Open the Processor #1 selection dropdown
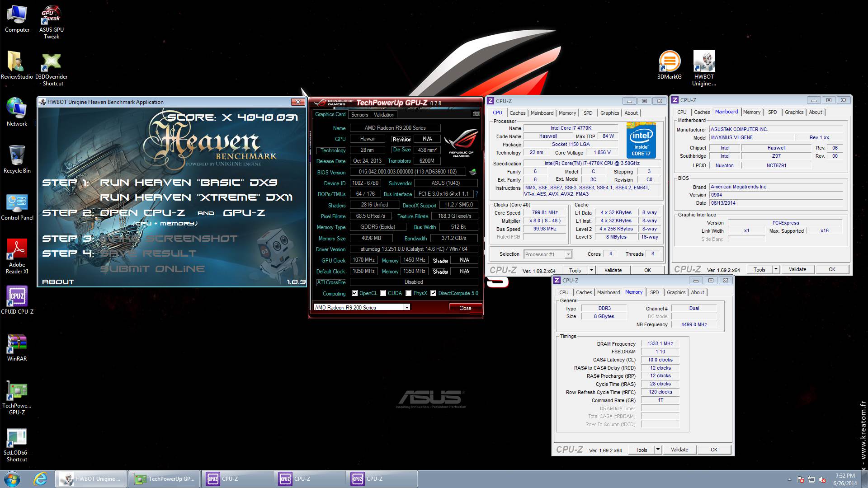868x488 pixels. (548, 254)
